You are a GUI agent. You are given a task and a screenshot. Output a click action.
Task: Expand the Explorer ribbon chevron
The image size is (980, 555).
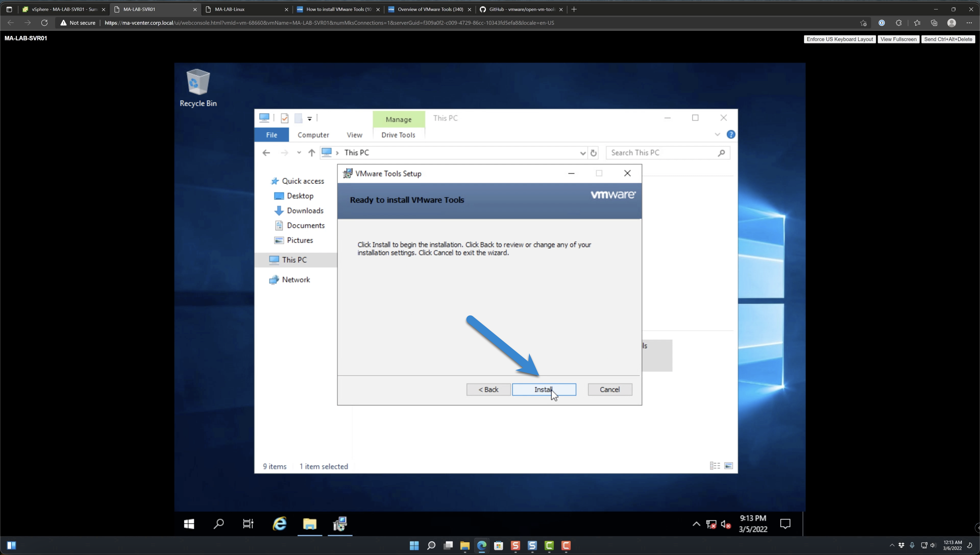pyautogui.click(x=717, y=134)
